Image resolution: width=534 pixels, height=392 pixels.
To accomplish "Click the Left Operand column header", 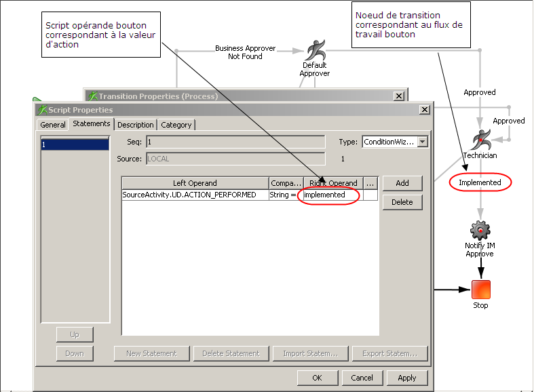I will (x=195, y=183).
